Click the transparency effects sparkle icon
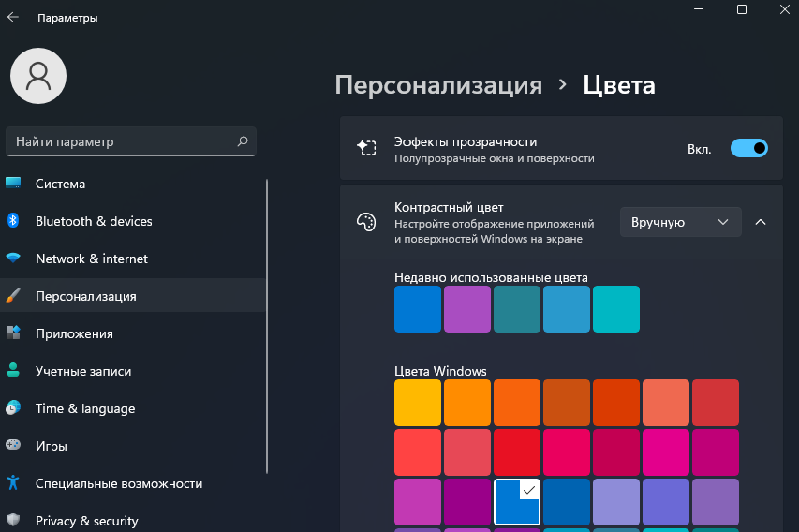This screenshot has height=532, width=799. pos(366,148)
